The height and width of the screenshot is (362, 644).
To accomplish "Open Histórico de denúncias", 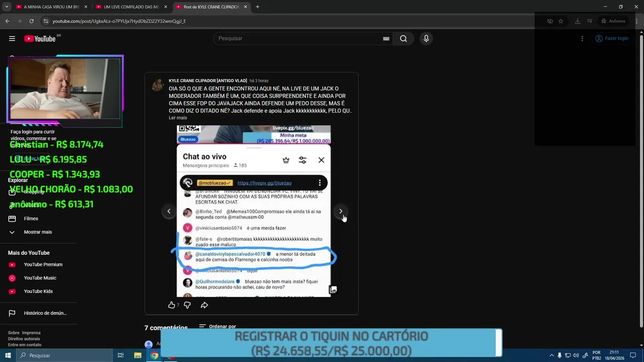I will click(x=45, y=313).
